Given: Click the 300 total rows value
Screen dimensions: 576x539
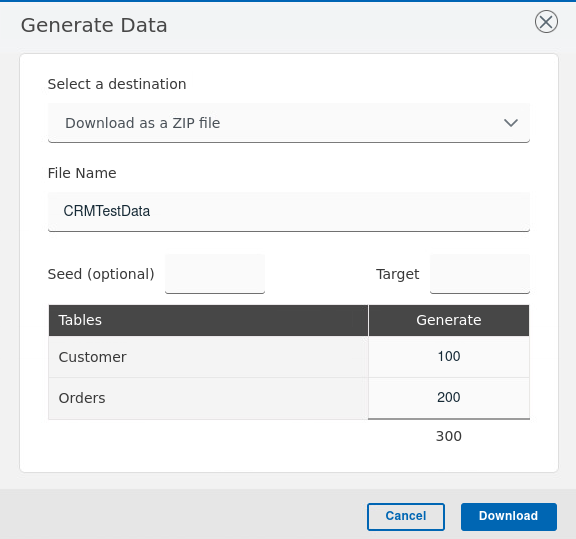Looking at the screenshot, I should point(449,436).
